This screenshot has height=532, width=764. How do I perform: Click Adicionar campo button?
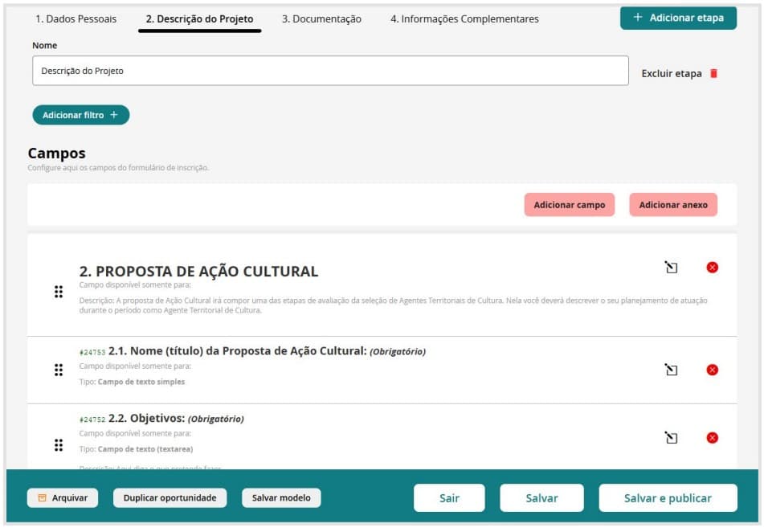tap(569, 205)
